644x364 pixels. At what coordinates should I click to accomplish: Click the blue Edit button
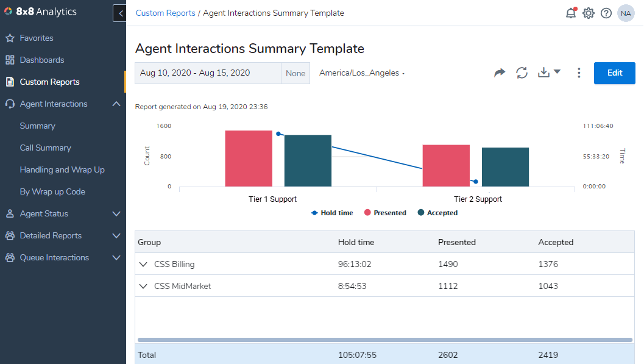tap(614, 73)
